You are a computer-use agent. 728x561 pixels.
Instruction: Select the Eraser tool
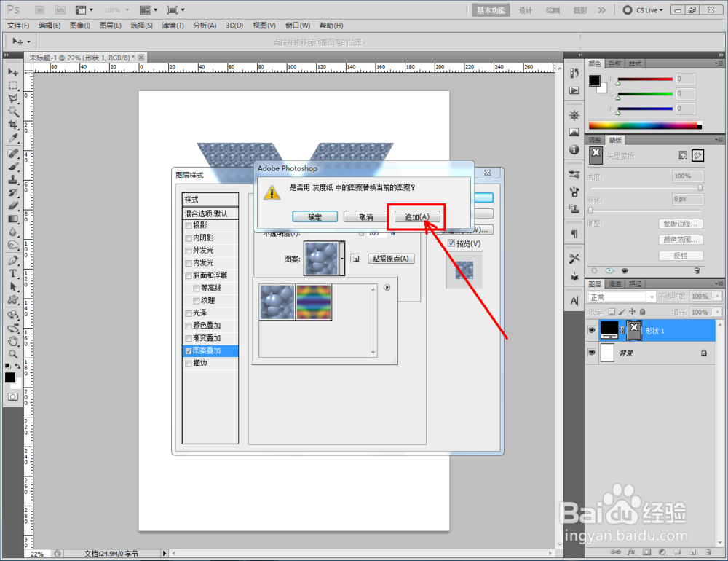pos(13,205)
